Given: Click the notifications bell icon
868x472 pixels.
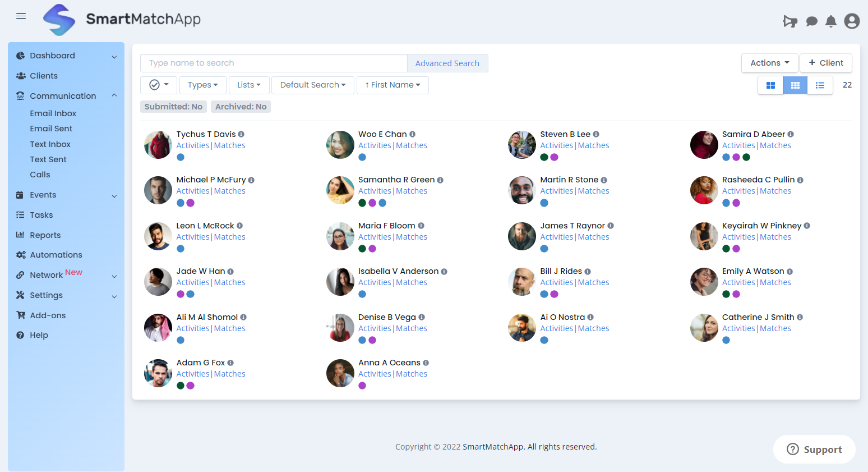Looking at the screenshot, I should pyautogui.click(x=831, y=21).
